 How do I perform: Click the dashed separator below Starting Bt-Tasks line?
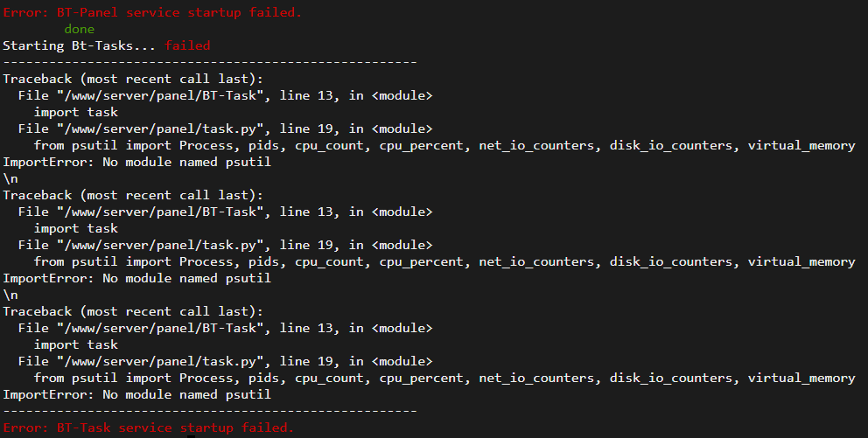pos(210,62)
